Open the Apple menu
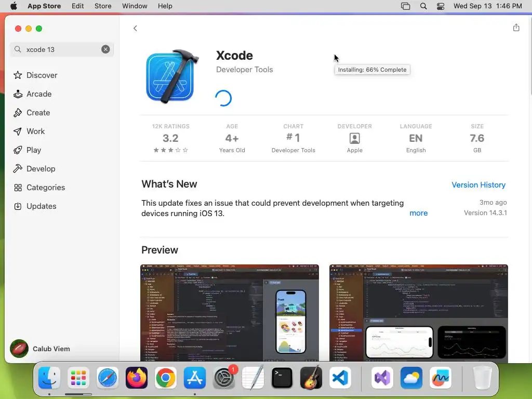 tap(14, 6)
